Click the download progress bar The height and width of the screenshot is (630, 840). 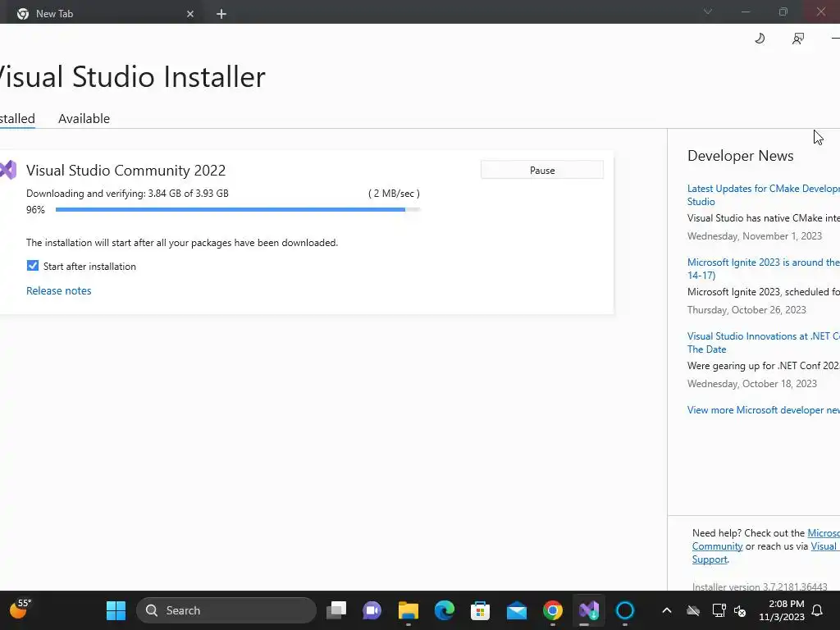pyautogui.click(x=238, y=209)
